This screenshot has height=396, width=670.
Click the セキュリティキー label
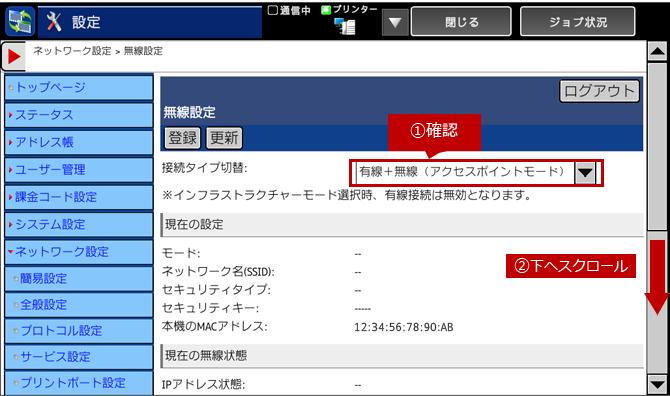point(210,308)
